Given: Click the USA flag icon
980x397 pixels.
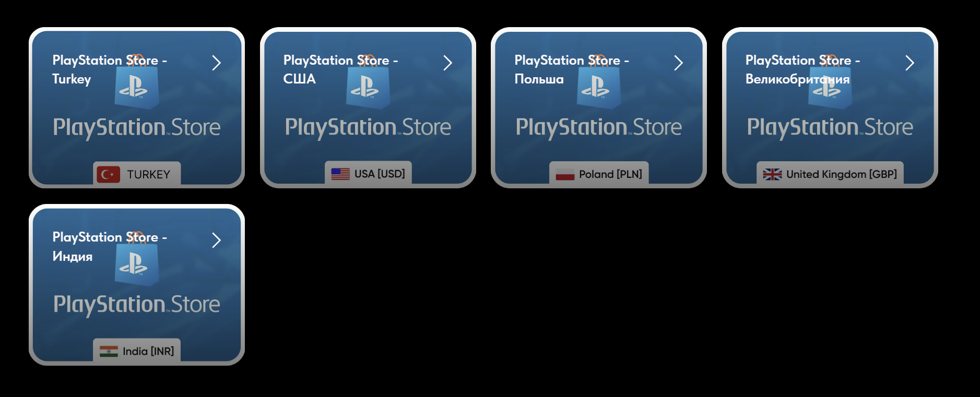Looking at the screenshot, I should click(x=340, y=174).
